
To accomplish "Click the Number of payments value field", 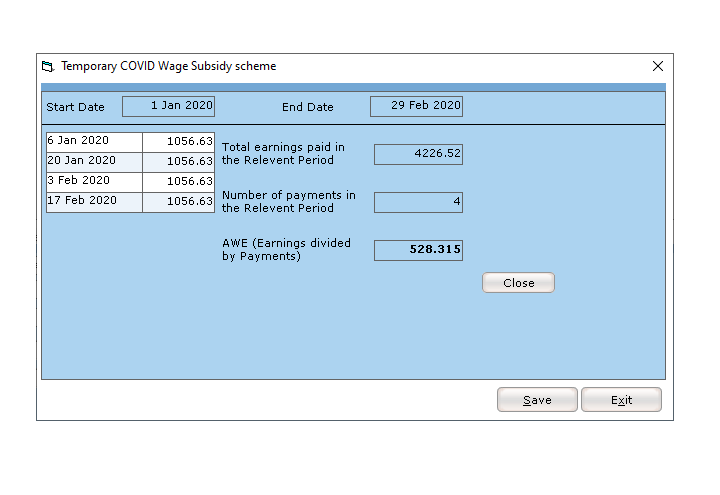I will click(418, 202).
